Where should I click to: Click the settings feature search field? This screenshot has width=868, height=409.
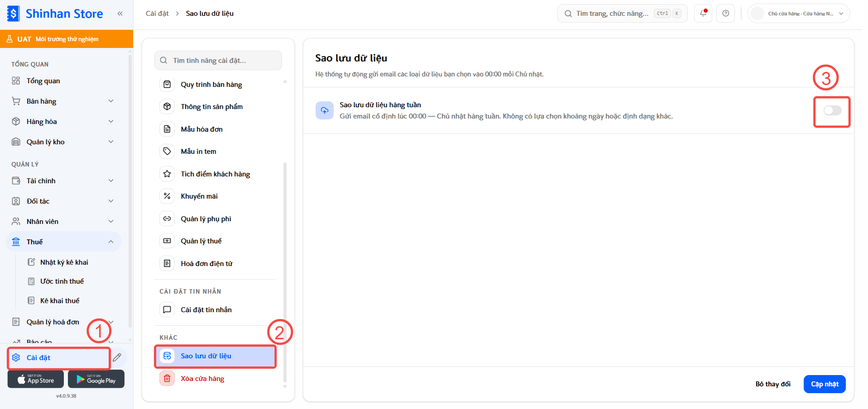point(218,60)
